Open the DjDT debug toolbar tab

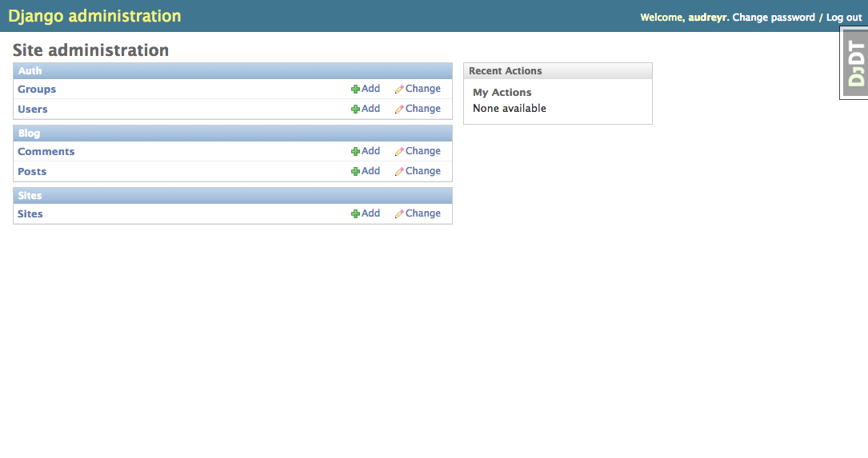tap(855, 63)
